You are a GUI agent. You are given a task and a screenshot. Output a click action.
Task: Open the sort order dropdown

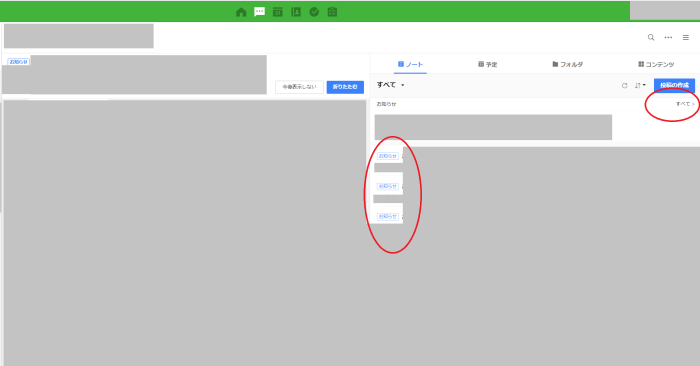click(640, 85)
